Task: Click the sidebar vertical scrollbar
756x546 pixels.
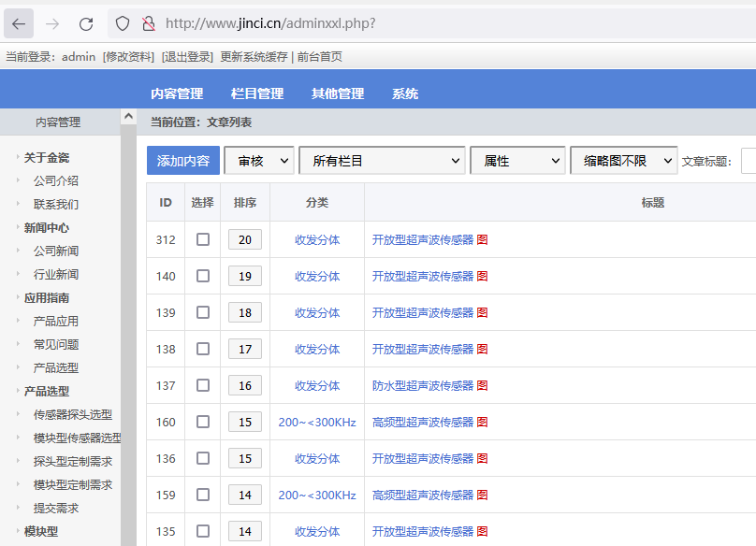Action: pyautogui.click(x=128, y=327)
